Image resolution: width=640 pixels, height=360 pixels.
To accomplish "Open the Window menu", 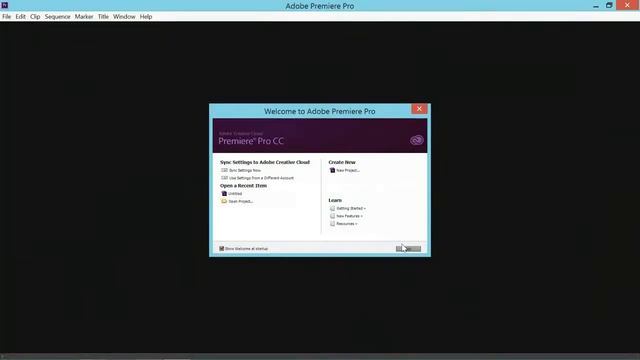I will click(124, 17).
